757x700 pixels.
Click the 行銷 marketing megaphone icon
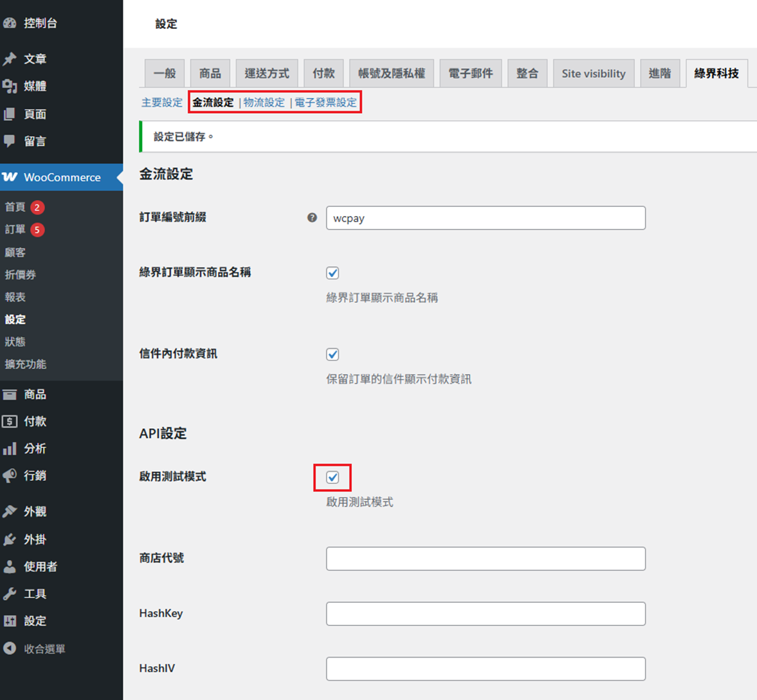coord(10,476)
